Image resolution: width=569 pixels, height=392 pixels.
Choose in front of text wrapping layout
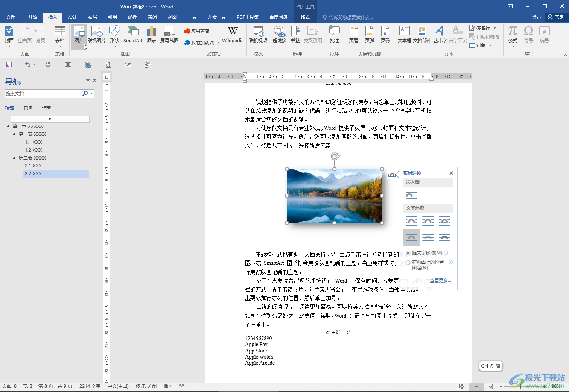coord(444,238)
